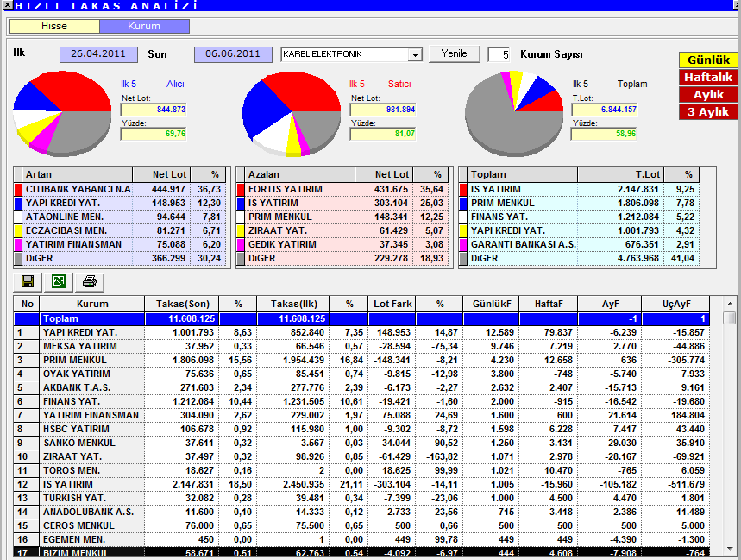
Task: Select the HSBC YATIRIM row
Action: coord(361,429)
